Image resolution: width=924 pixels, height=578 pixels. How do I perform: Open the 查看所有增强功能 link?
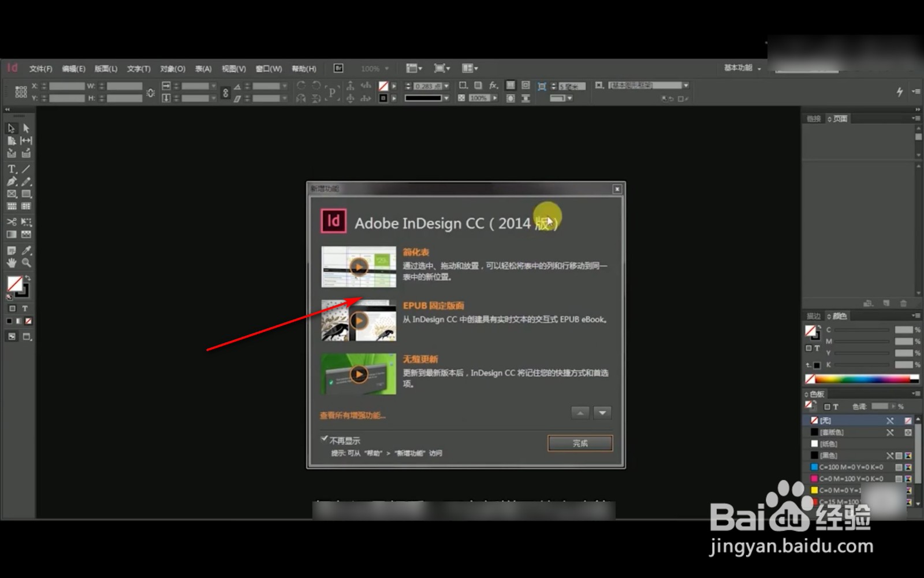(x=352, y=415)
